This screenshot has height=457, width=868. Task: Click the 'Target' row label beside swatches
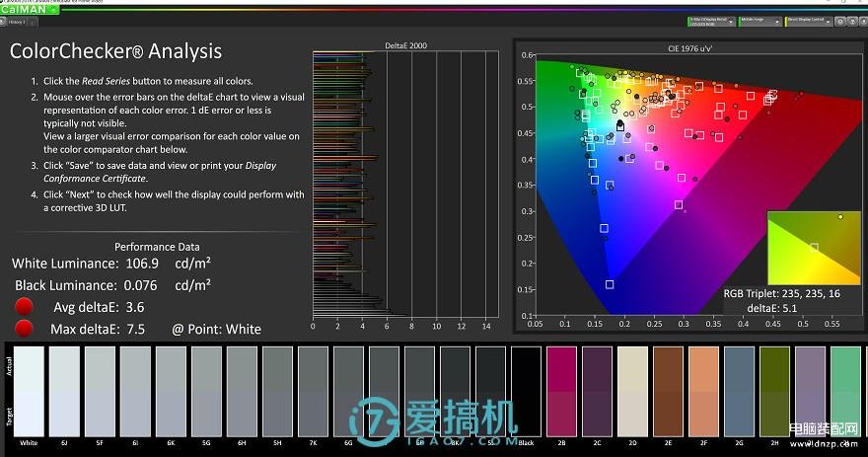tap(8, 417)
